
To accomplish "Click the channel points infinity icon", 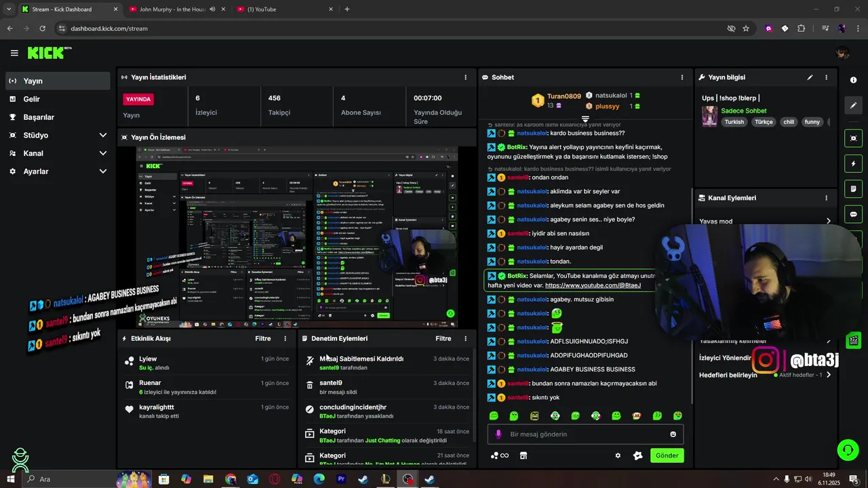I will tap(500, 455).
